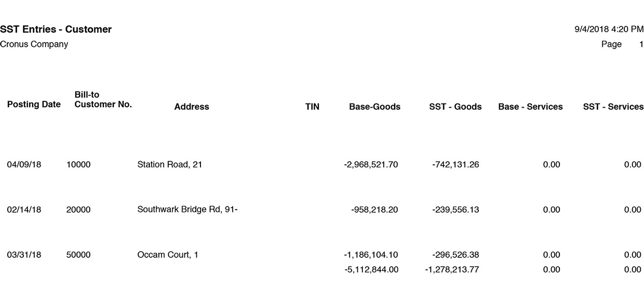The width and height of the screenshot is (644, 296).
Task: Click the Posting Date column header
Action: pos(34,105)
